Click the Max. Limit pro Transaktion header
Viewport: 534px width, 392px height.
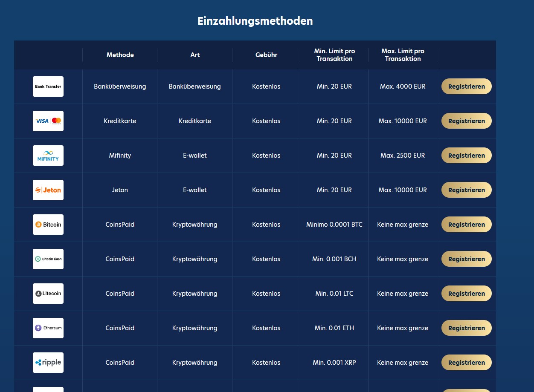(x=403, y=55)
